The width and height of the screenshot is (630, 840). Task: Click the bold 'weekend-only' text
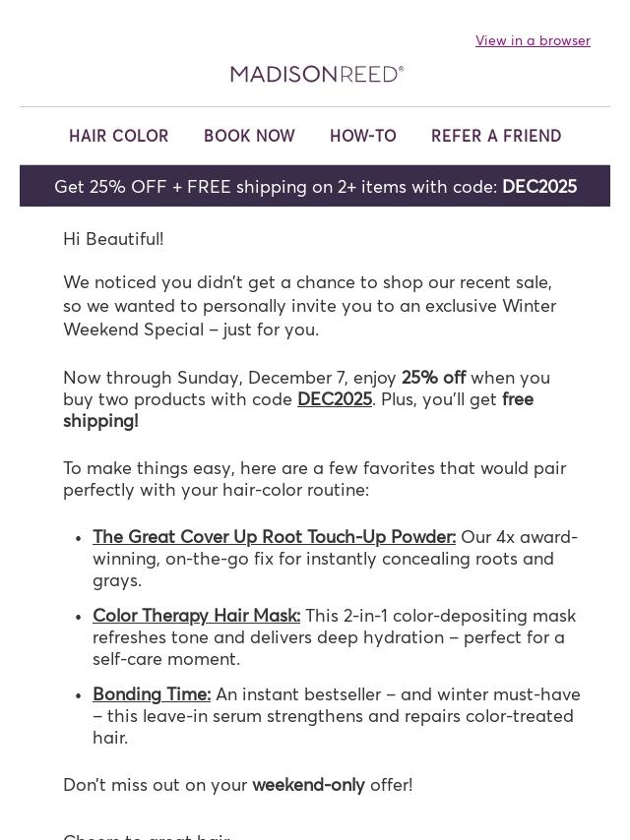coord(308,785)
